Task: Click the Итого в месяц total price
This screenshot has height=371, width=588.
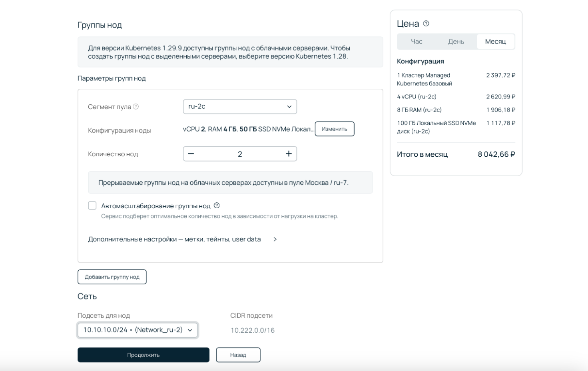Action: (496, 154)
